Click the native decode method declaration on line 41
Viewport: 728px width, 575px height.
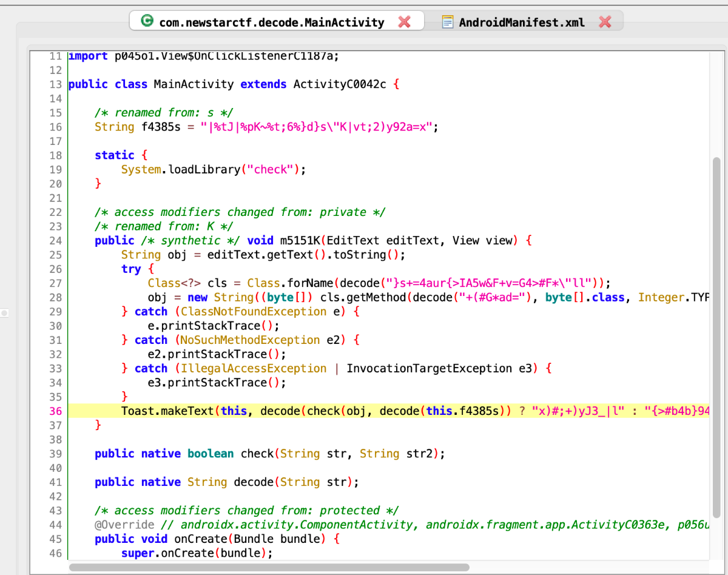coord(227,482)
